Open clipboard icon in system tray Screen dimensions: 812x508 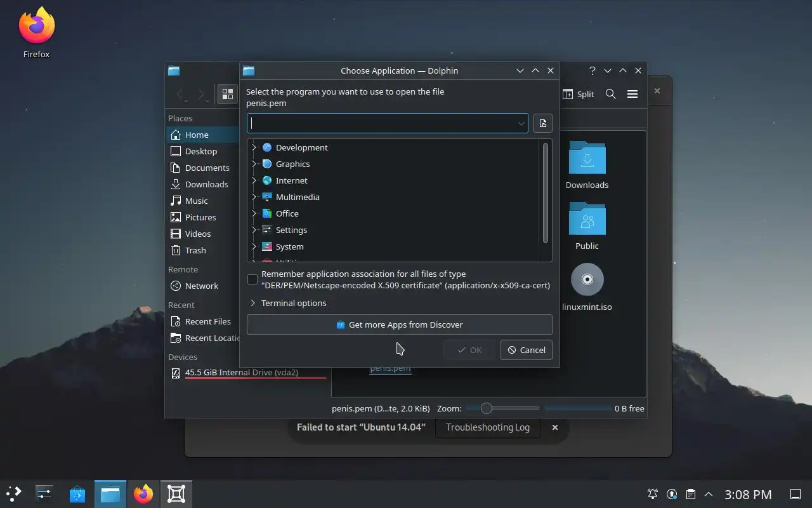coord(691,494)
